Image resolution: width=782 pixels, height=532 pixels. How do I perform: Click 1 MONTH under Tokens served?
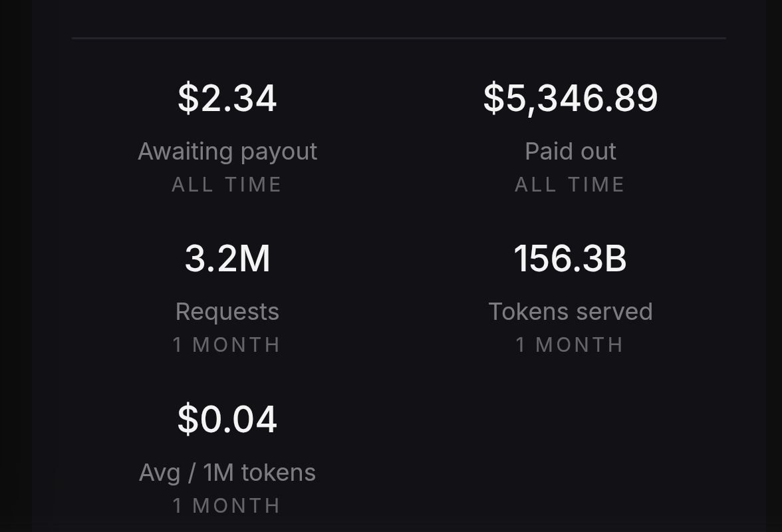[570, 345]
